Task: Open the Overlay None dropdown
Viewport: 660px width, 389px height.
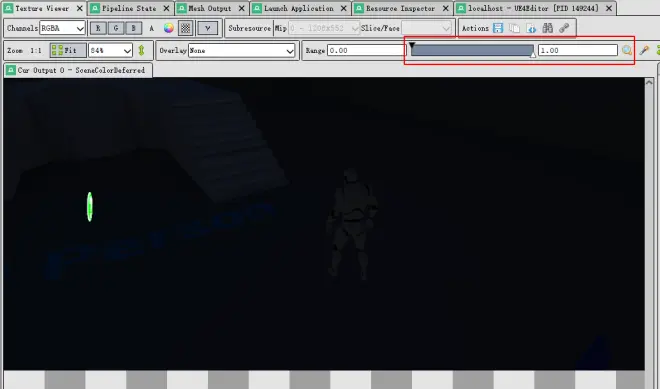Action: coord(241,51)
